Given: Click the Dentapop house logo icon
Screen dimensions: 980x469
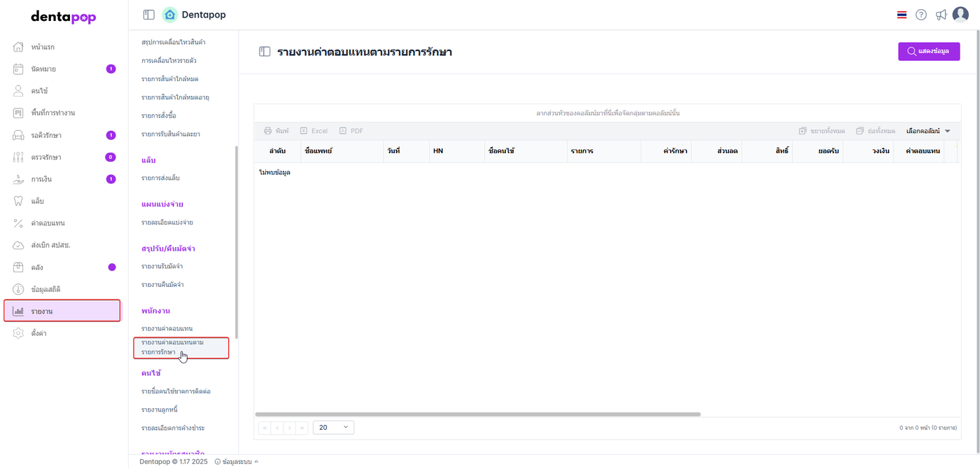Looking at the screenshot, I should 169,15.
